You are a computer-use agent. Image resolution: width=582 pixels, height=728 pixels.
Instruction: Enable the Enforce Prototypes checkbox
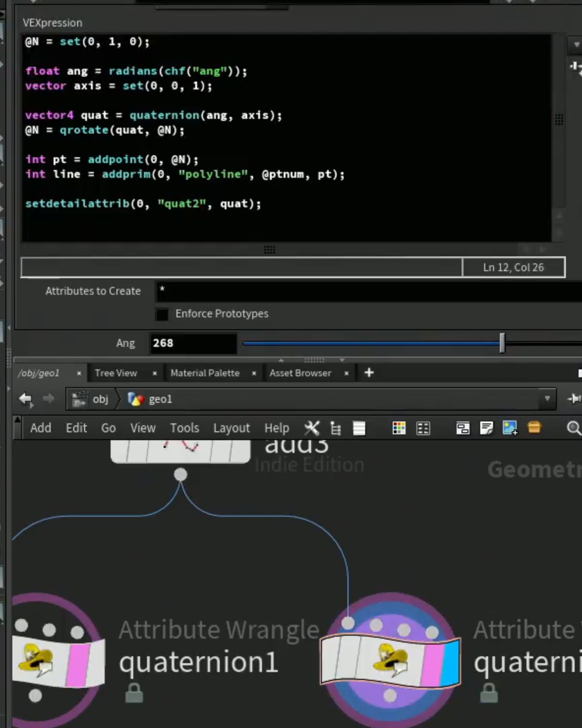(162, 314)
